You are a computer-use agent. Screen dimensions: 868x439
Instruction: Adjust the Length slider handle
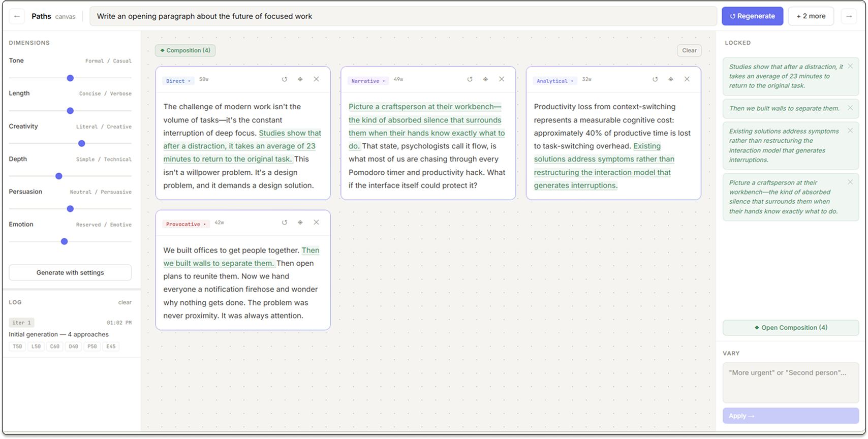coord(70,111)
